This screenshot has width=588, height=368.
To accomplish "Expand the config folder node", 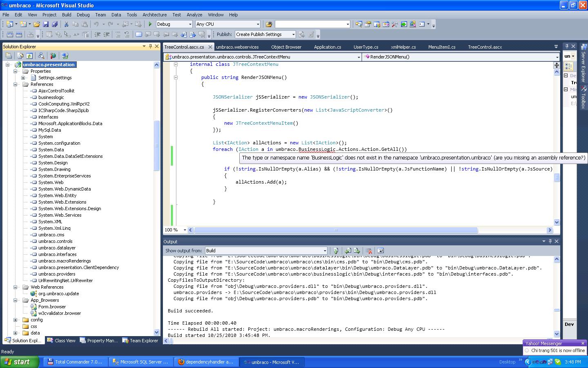I will coord(16,320).
